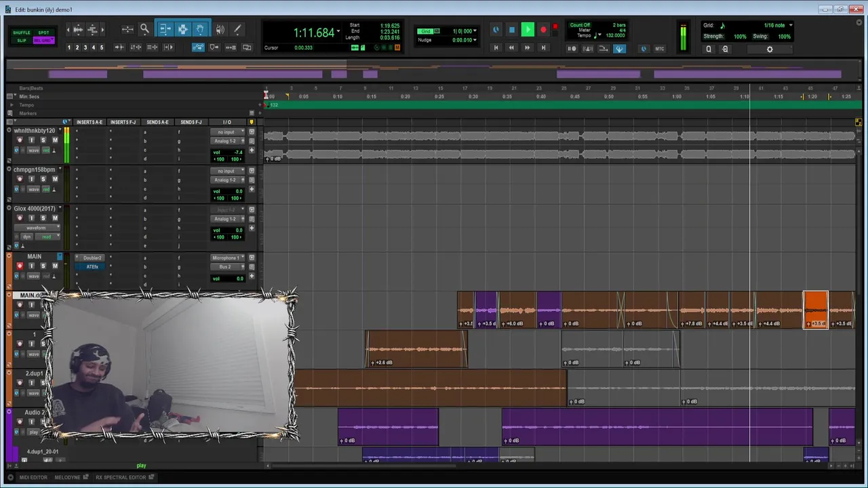Open chmpgn158bpm track name menu arrow
The width and height of the screenshot is (868, 488).
point(60,169)
